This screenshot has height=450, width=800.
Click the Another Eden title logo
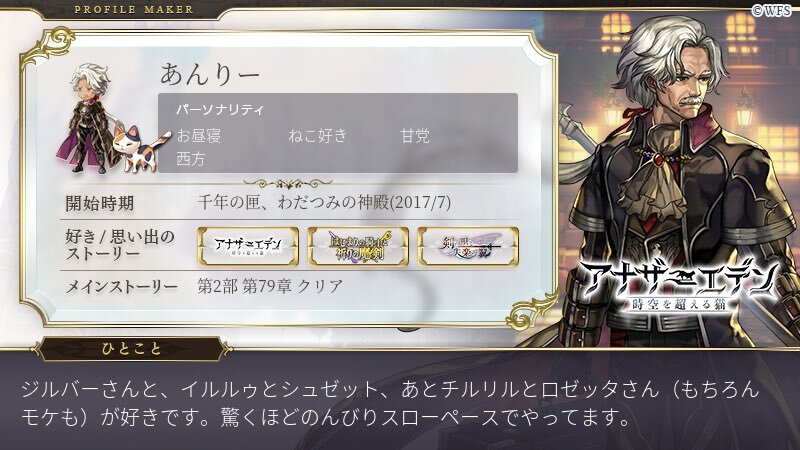click(x=678, y=286)
